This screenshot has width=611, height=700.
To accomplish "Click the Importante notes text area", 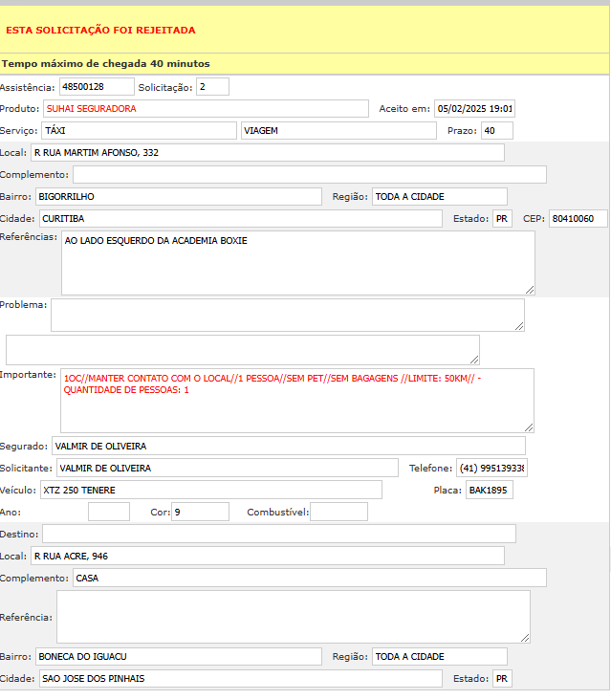I will 296,400.
